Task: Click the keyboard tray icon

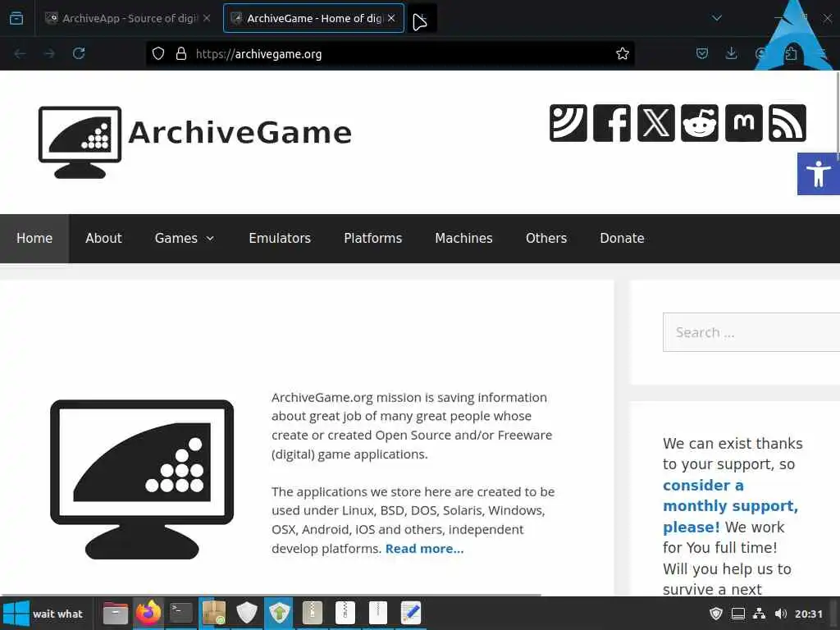Action: click(x=738, y=614)
